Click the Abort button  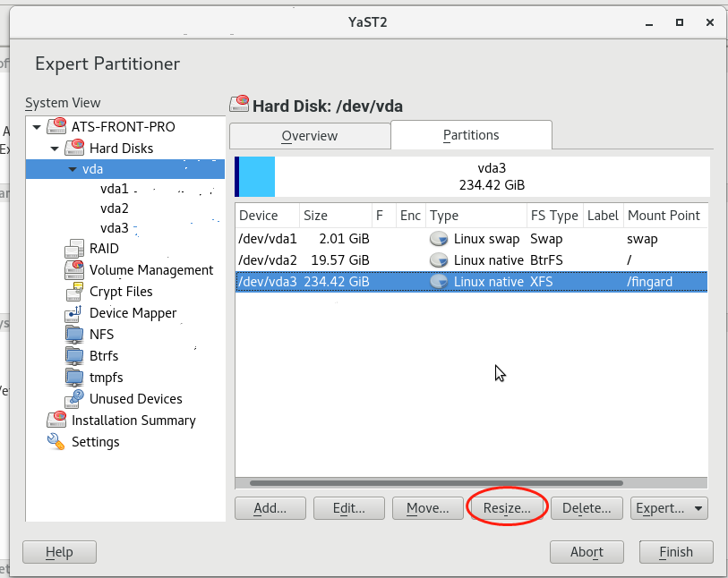[587, 552]
